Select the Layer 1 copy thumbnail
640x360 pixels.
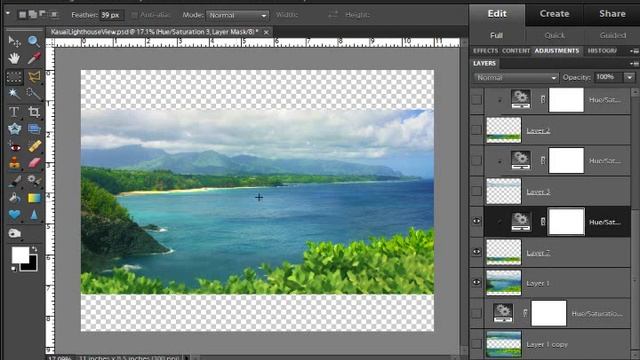(504, 344)
